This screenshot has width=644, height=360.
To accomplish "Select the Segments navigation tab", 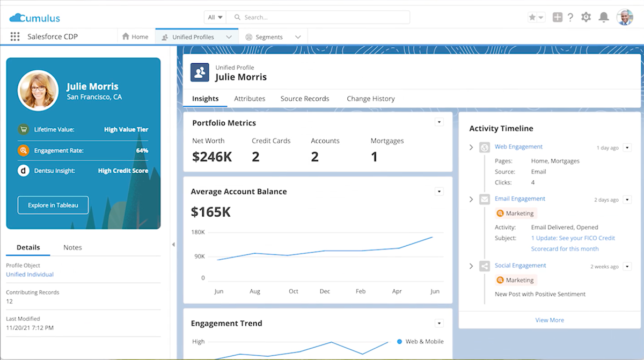I will coord(269,37).
